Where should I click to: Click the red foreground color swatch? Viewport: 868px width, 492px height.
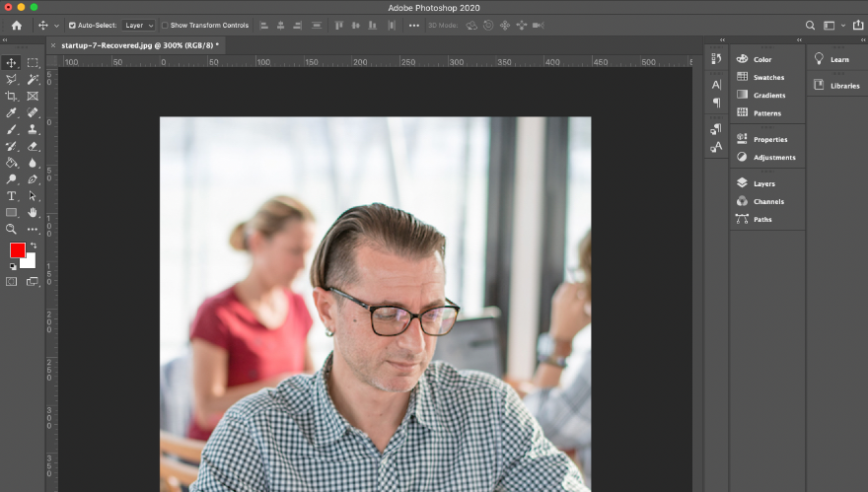pyautogui.click(x=18, y=250)
